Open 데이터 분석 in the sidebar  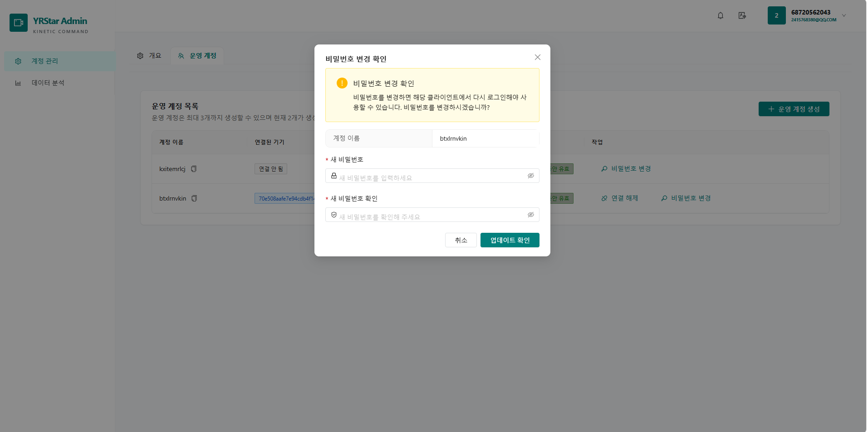click(59, 83)
